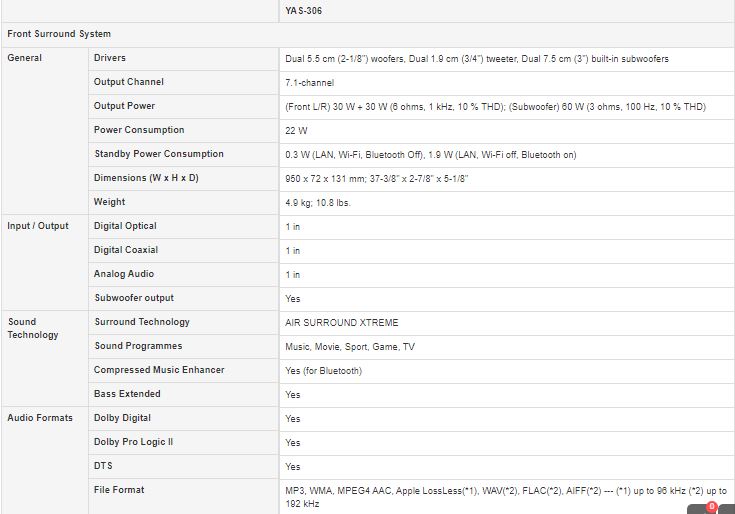735x514 pixels.
Task: Click the 7.1-channel output value
Action: pyautogui.click(x=309, y=83)
